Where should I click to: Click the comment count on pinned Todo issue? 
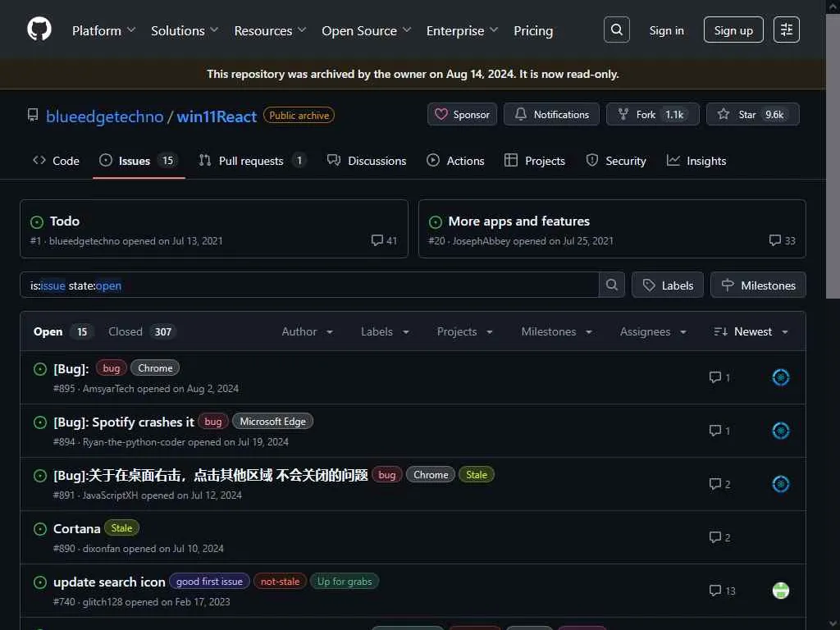(384, 240)
